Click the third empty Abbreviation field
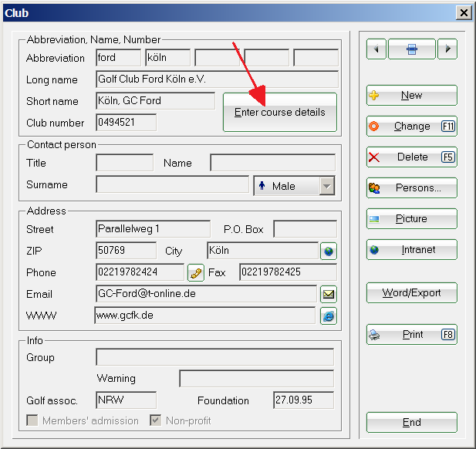This screenshot has height=449, width=476. point(217,57)
